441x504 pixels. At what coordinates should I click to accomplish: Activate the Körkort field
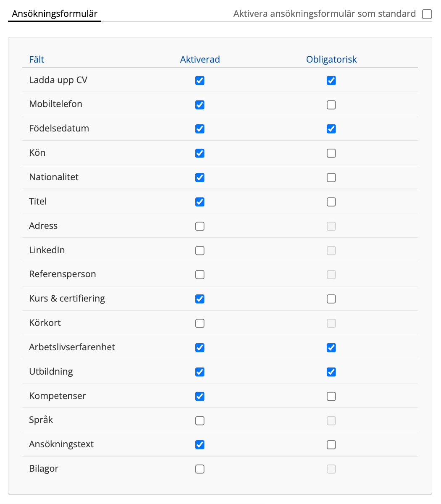(200, 323)
